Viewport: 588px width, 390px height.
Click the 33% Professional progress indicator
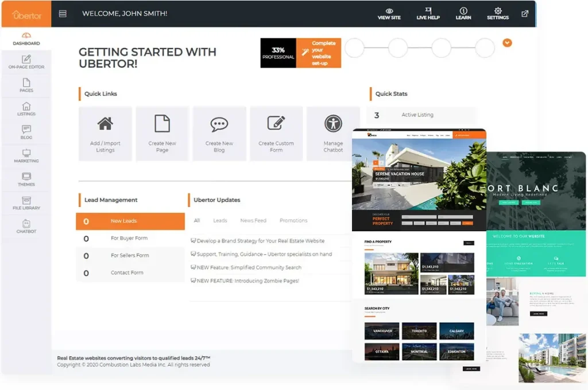[x=278, y=52]
